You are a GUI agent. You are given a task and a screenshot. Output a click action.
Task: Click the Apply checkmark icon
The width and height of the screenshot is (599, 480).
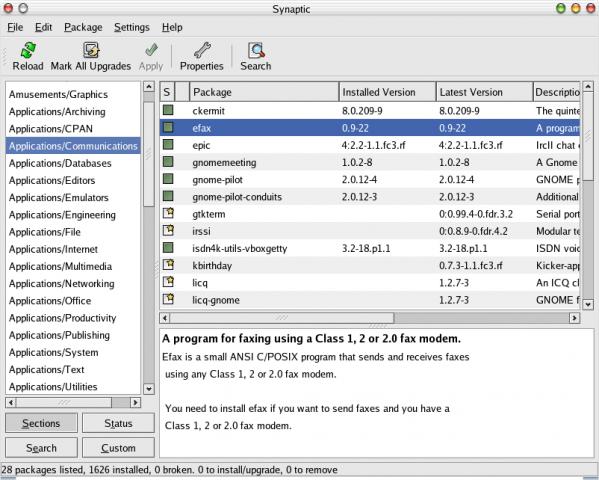(151, 50)
